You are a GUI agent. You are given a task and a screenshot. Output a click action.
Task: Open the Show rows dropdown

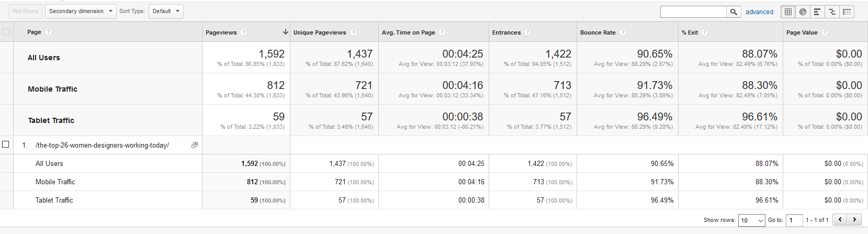pos(751,220)
